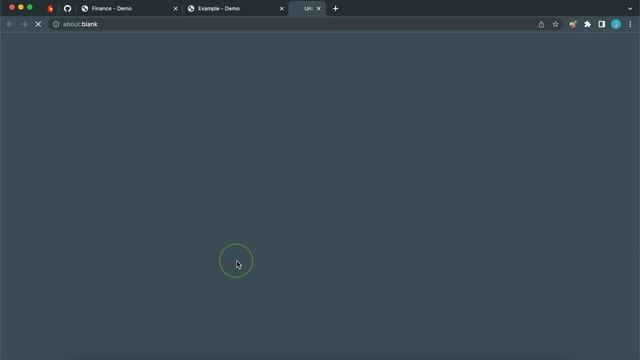Close the active blank tab
Viewport: 640px width, 360px height.
[x=319, y=9]
